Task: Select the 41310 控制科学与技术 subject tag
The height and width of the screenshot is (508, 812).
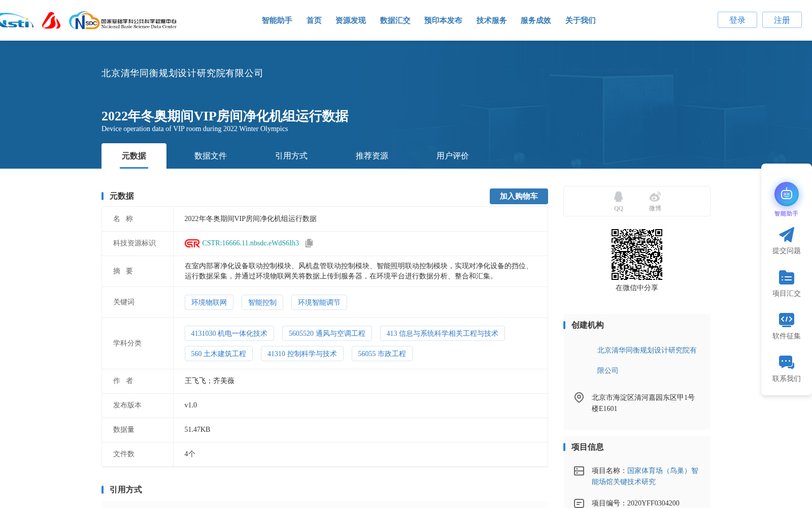Action: point(302,354)
